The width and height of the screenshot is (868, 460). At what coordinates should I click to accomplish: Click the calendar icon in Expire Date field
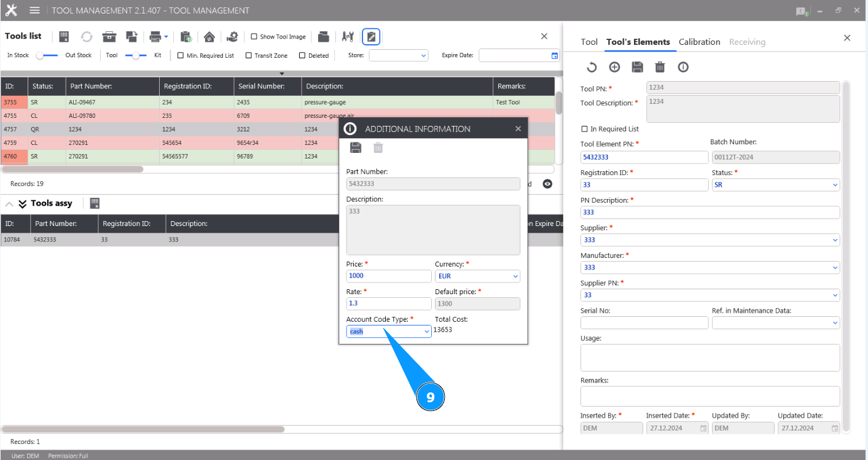(x=555, y=55)
